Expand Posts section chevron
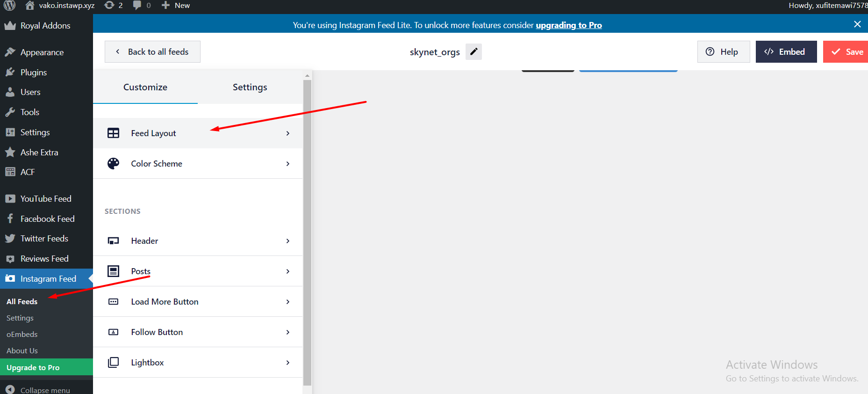Viewport: 868px width, 394px height. coord(287,271)
